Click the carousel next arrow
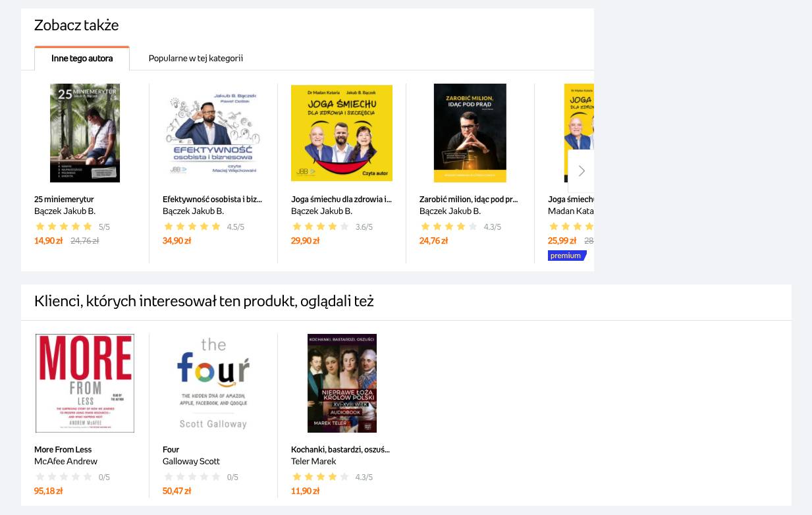The height and width of the screenshot is (515, 812). click(581, 171)
